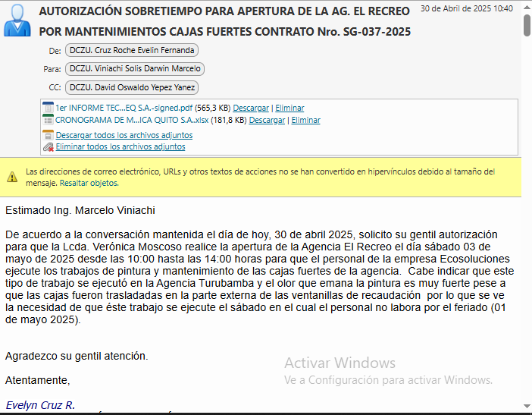Click the greeting Estimado Ing. Marcelo Viniachi

point(80,211)
